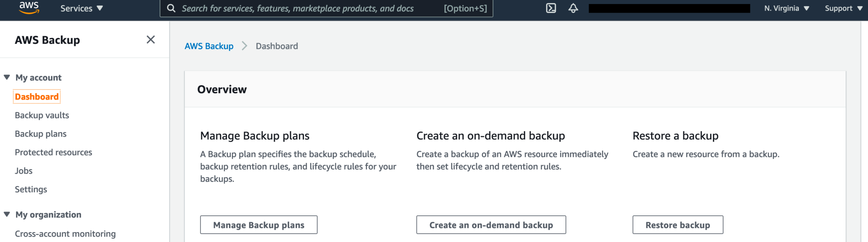This screenshot has width=868, height=242.
Task: View Protected resources page
Action: 53,152
